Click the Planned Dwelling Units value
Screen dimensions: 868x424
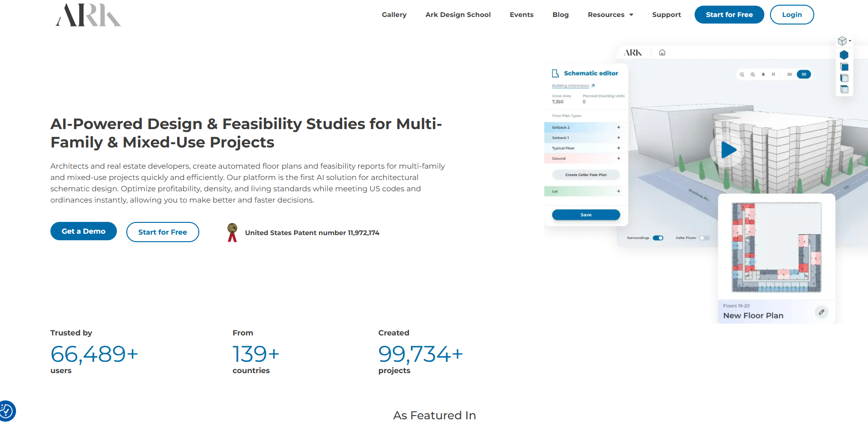584,102
